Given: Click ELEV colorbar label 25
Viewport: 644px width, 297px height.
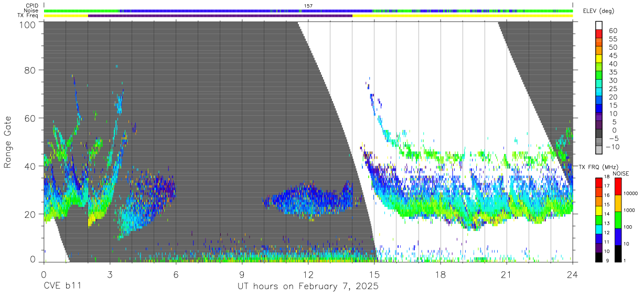Looking at the screenshot, I should click(613, 89).
